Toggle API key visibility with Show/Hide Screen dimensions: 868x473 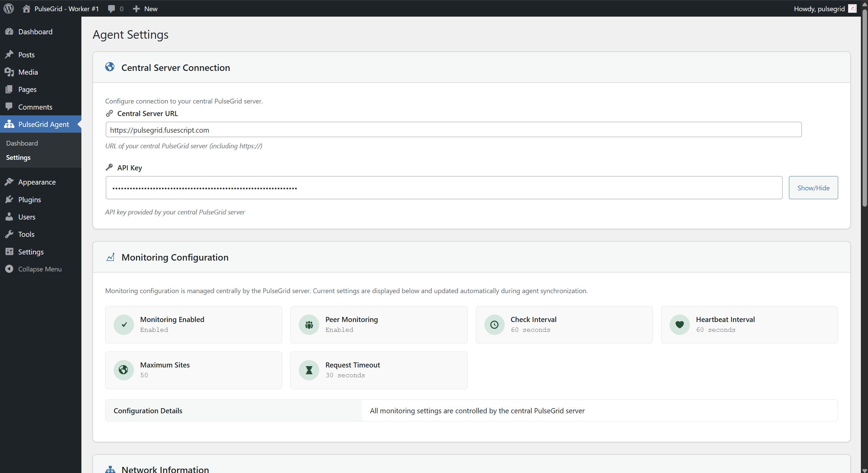tap(813, 188)
